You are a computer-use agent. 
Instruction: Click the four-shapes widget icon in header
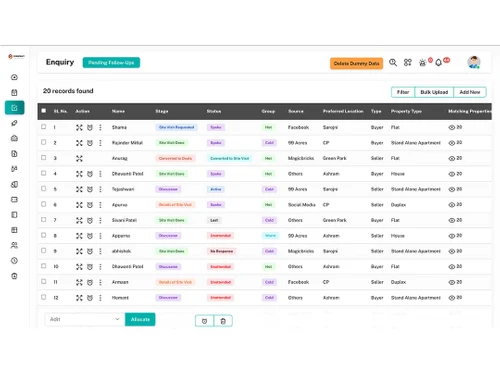point(408,62)
